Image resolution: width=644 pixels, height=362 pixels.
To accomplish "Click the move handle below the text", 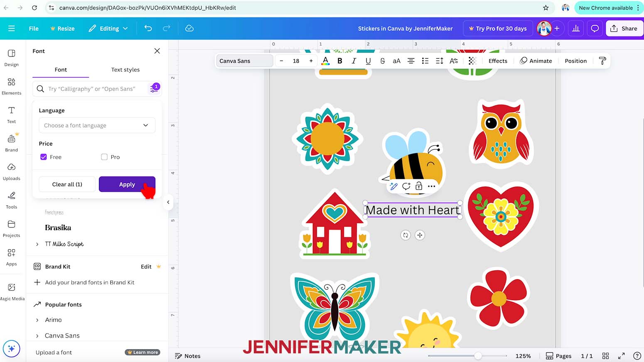I will [420, 235].
